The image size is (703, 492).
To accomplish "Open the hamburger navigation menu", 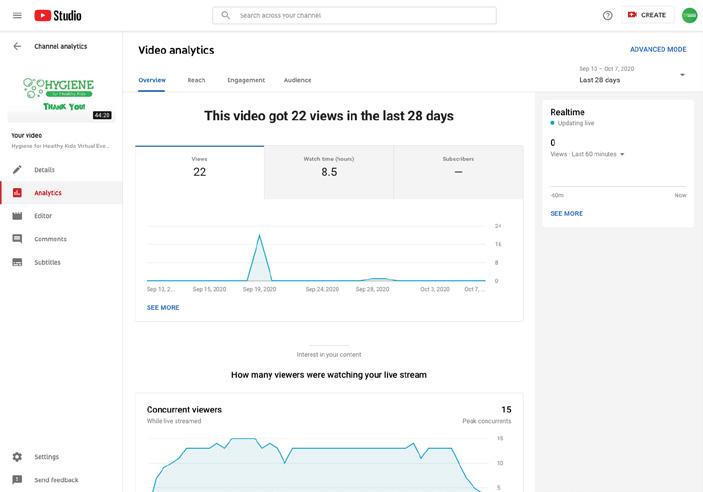I will [17, 15].
